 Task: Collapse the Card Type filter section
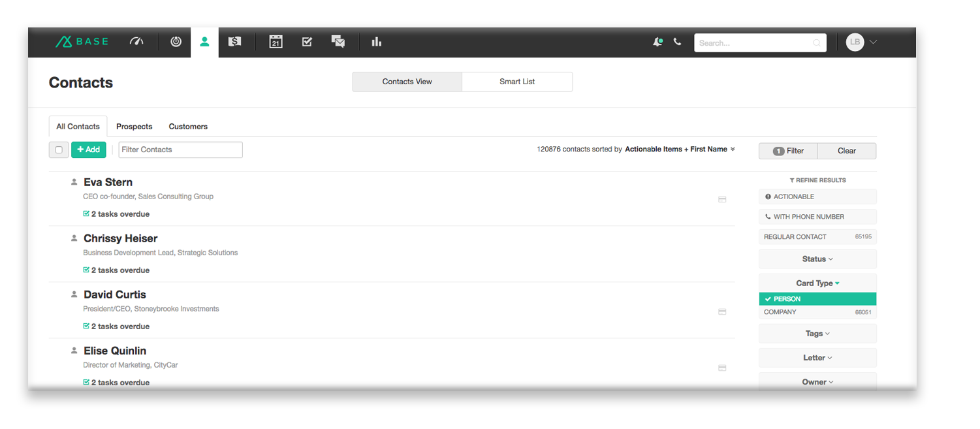[817, 283]
